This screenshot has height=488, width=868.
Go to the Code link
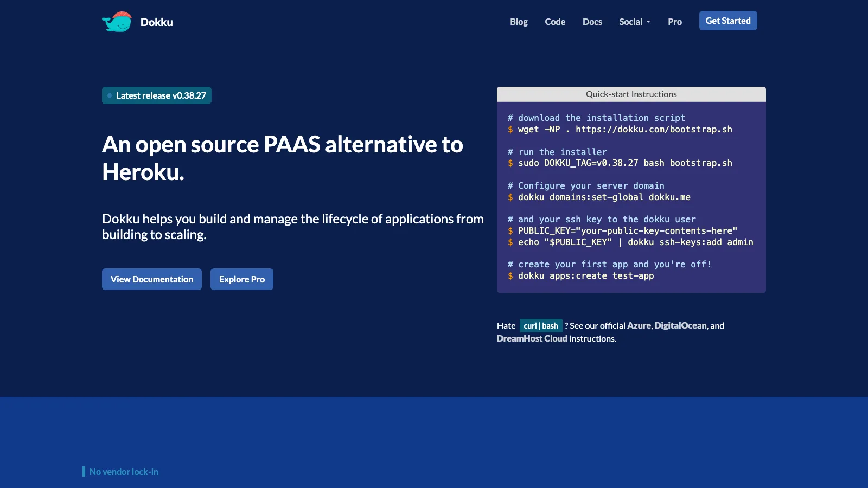(x=555, y=22)
